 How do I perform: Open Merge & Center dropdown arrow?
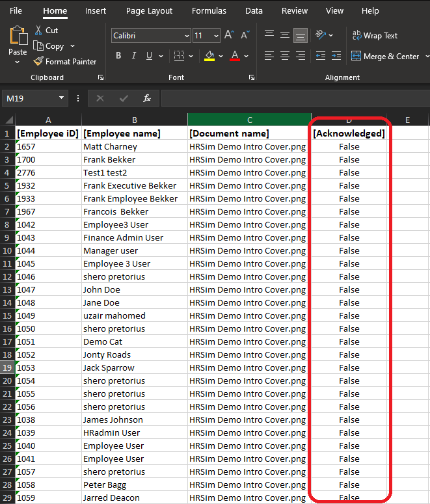point(427,56)
